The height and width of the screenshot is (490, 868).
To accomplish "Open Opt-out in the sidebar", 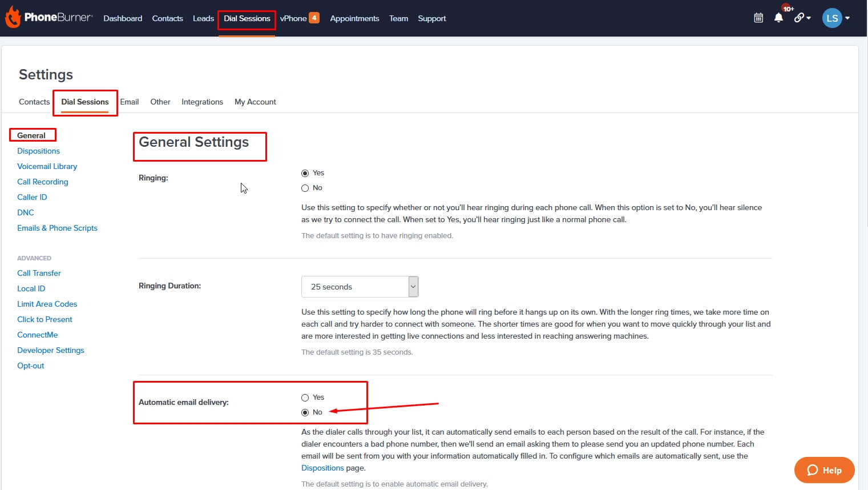I will (x=31, y=366).
